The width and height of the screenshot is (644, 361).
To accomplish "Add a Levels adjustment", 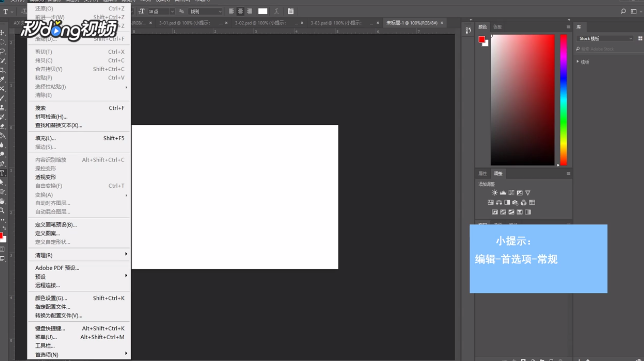I will tap(503, 193).
